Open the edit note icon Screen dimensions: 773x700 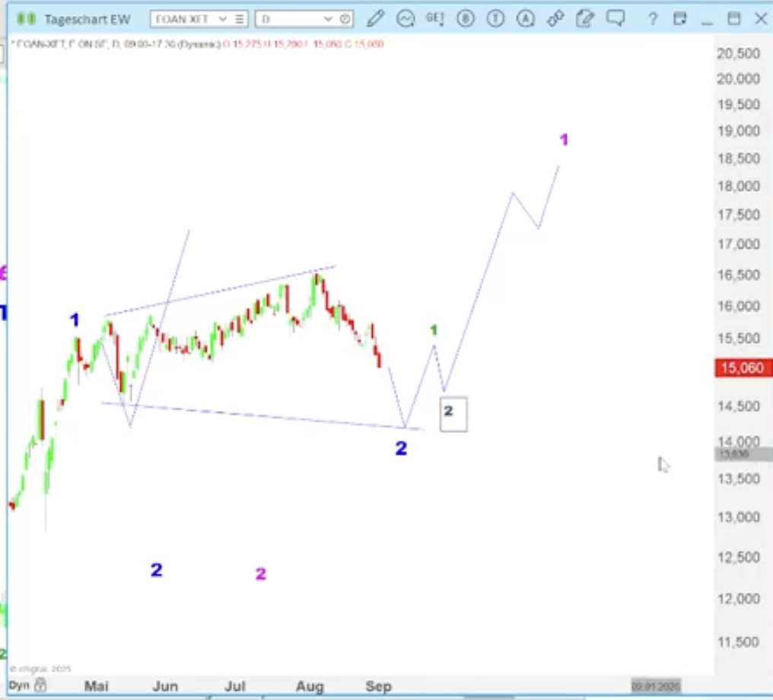(x=584, y=18)
